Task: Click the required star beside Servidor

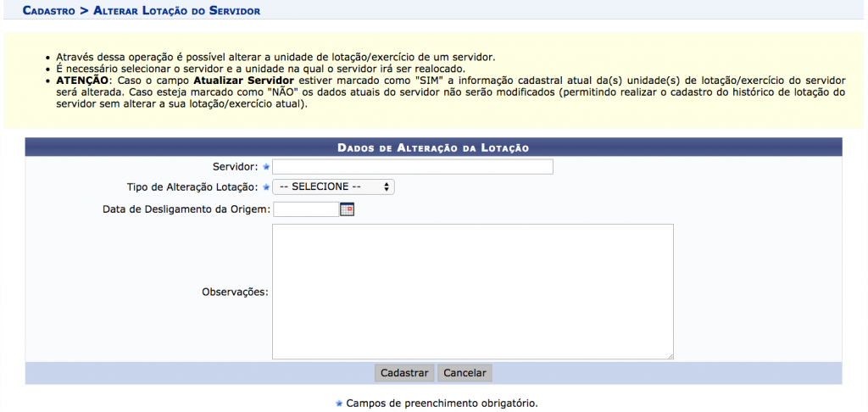Action: pyautogui.click(x=266, y=167)
